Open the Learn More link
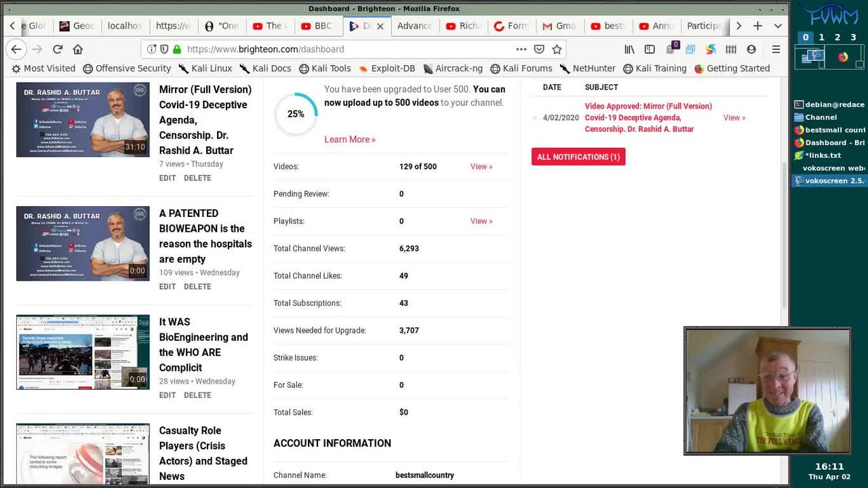This screenshot has height=488, width=868. pos(349,140)
